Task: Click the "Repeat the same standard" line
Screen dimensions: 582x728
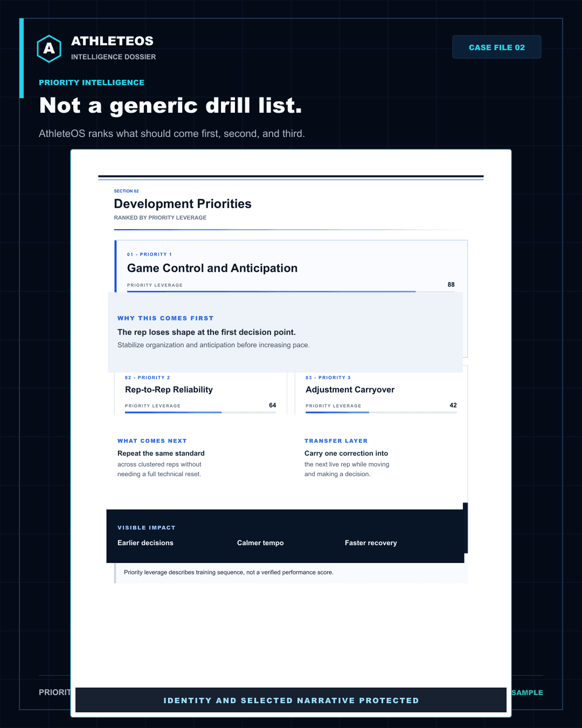Action: click(x=161, y=454)
